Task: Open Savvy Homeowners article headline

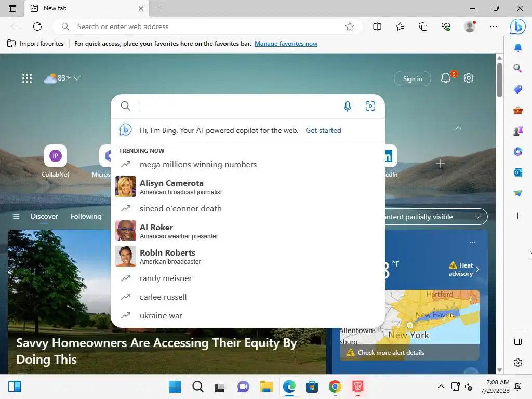Action: [x=156, y=351]
